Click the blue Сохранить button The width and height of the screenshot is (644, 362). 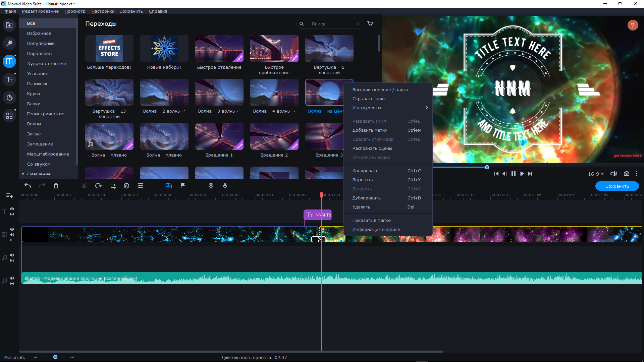click(617, 186)
